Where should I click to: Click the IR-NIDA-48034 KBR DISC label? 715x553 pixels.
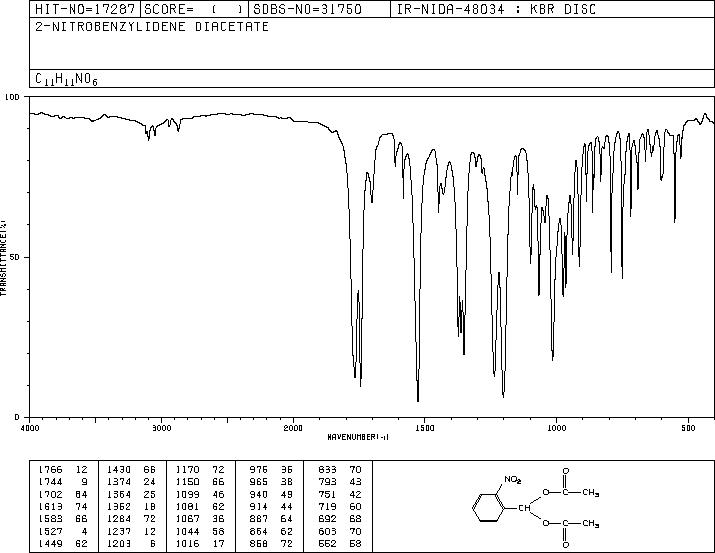point(496,9)
